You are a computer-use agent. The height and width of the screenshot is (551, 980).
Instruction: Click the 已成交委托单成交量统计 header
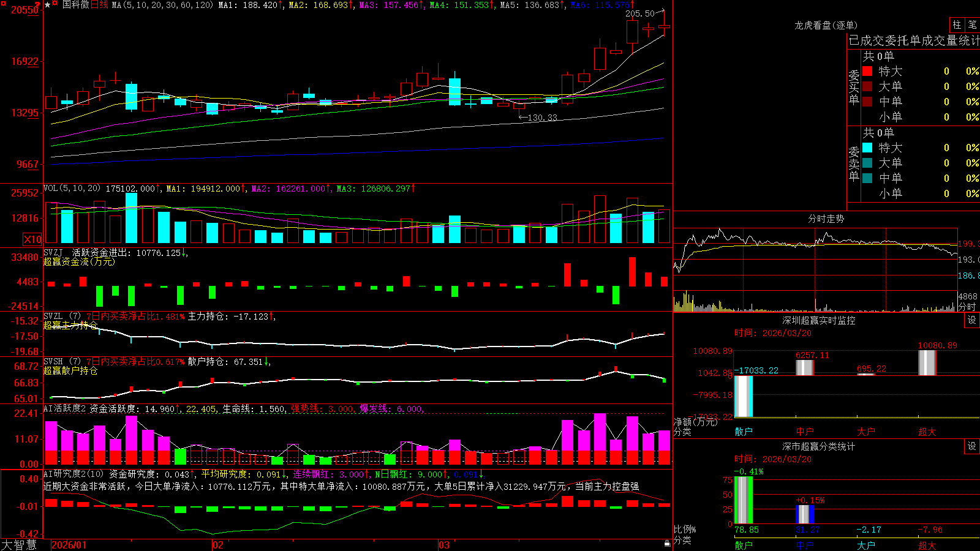pyautogui.click(x=914, y=40)
